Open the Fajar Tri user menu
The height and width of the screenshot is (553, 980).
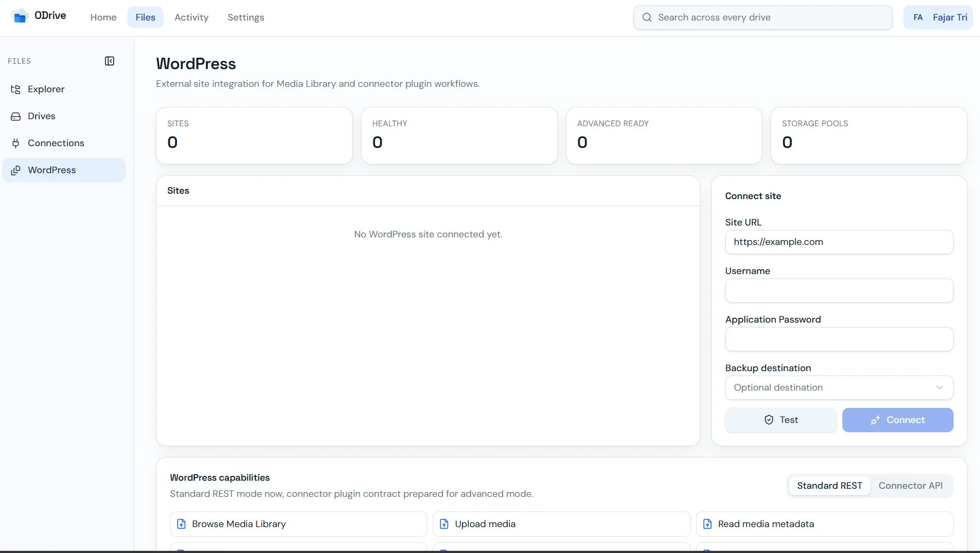(x=938, y=17)
